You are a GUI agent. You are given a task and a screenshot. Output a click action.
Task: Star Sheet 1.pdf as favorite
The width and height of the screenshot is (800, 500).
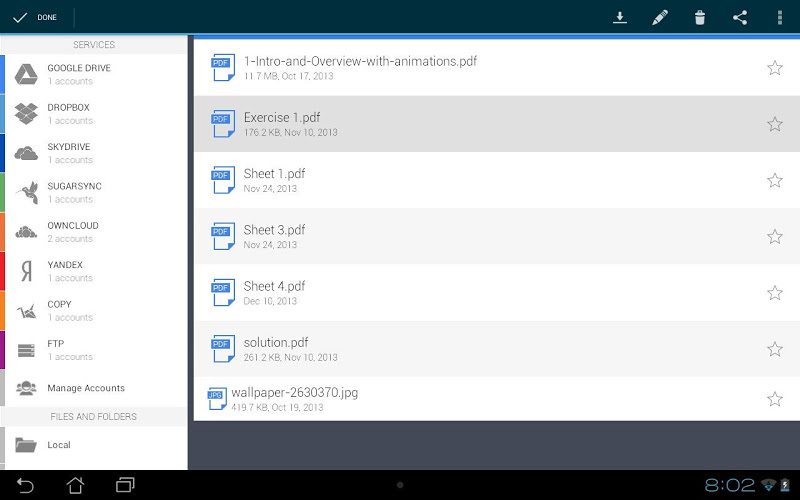[774, 180]
